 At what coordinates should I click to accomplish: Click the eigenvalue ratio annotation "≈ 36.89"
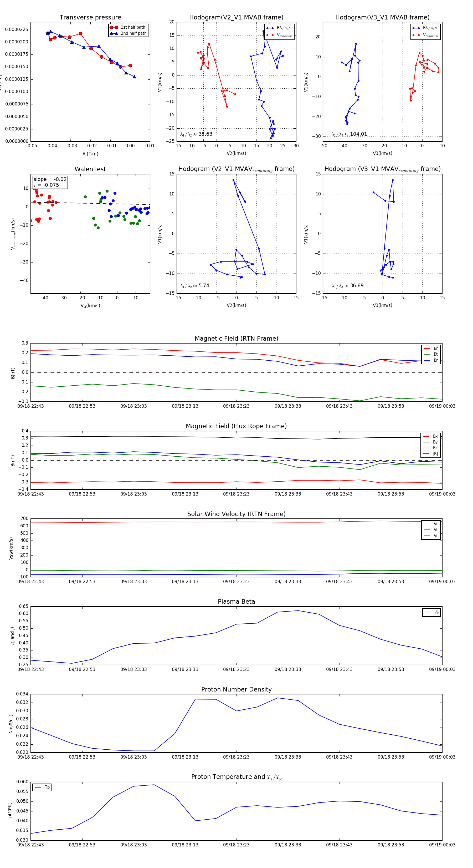pyautogui.click(x=347, y=286)
